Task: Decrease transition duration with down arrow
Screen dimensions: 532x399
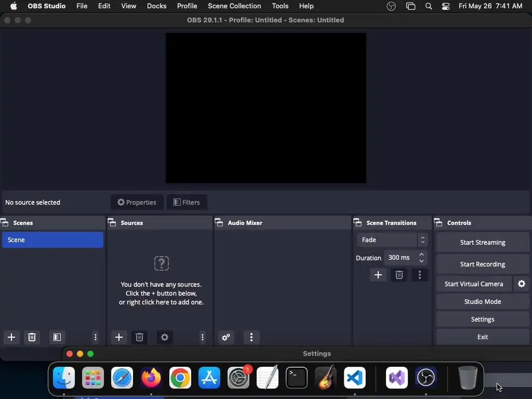Action: (421, 261)
